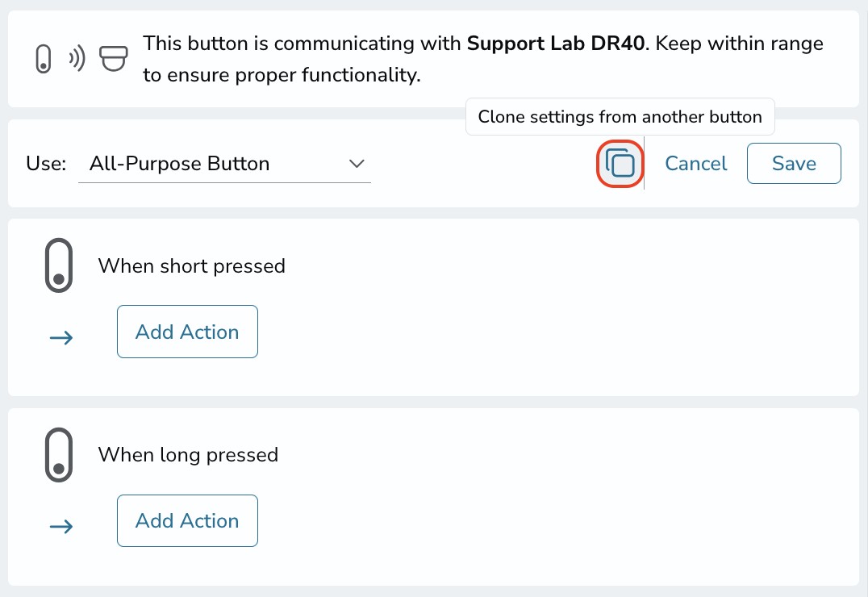
Task: Open the All-Purpose Button dropdown
Action: click(225, 164)
